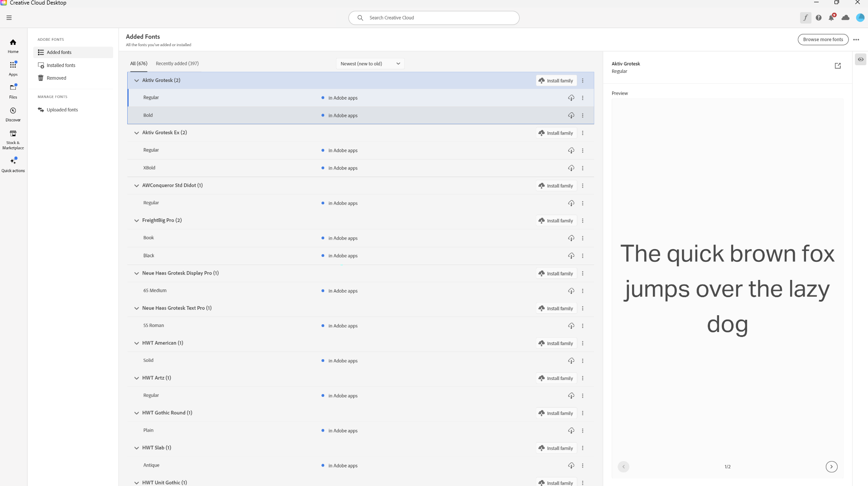Open the account profile avatar
This screenshot has height=486, width=868.
coord(860,18)
